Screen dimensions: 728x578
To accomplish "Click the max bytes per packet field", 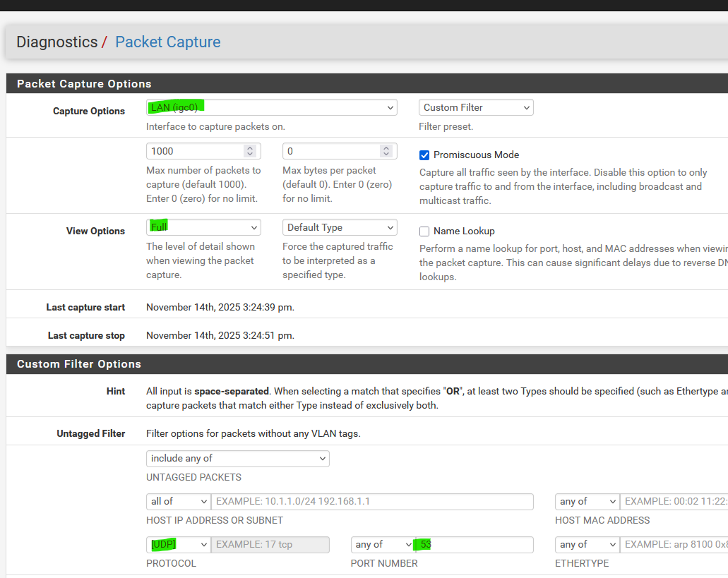I will (x=330, y=151).
